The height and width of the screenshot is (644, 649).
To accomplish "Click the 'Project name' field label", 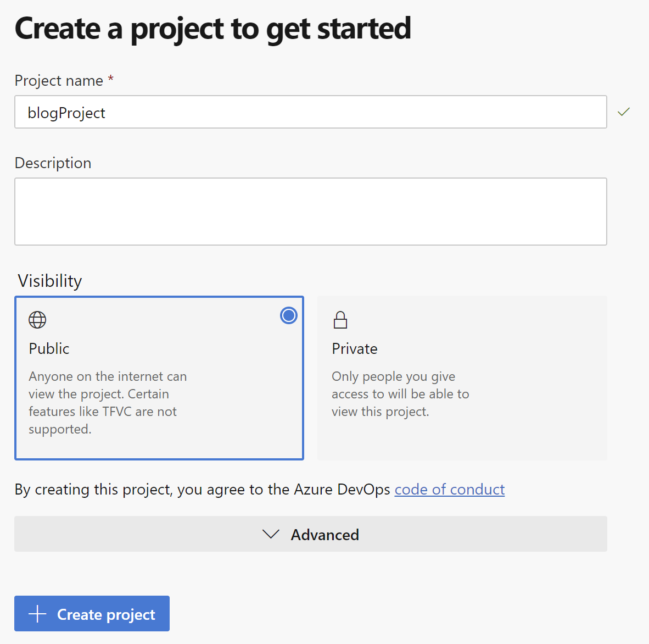I will (x=59, y=81).
